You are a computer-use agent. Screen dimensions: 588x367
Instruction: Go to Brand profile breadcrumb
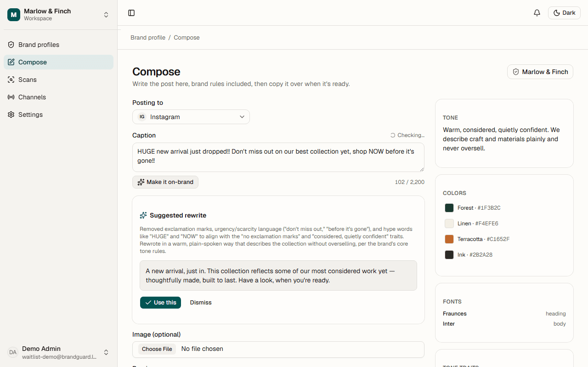tap(148, 38)
